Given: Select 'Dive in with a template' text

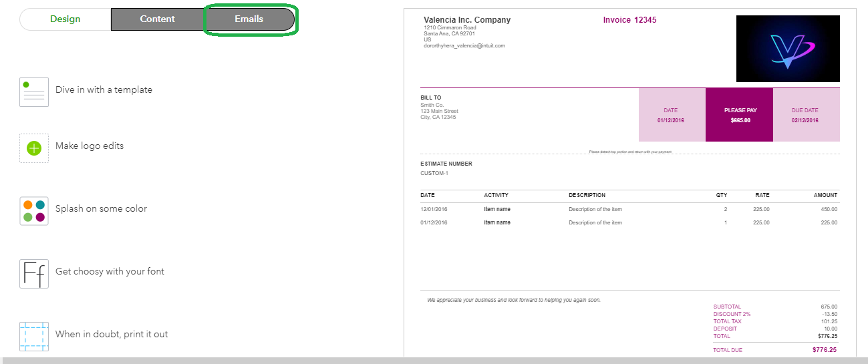Looking at the screenshot, I should (104, 89).
